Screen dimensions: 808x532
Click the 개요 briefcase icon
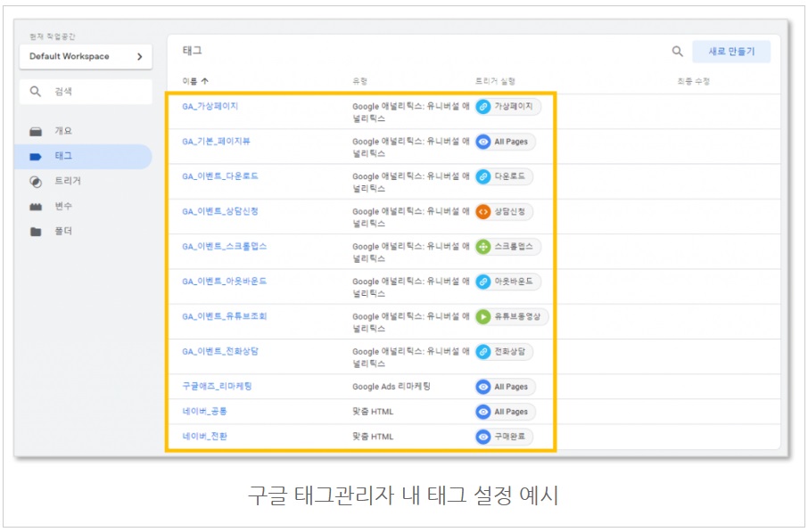tap(36, 132)
